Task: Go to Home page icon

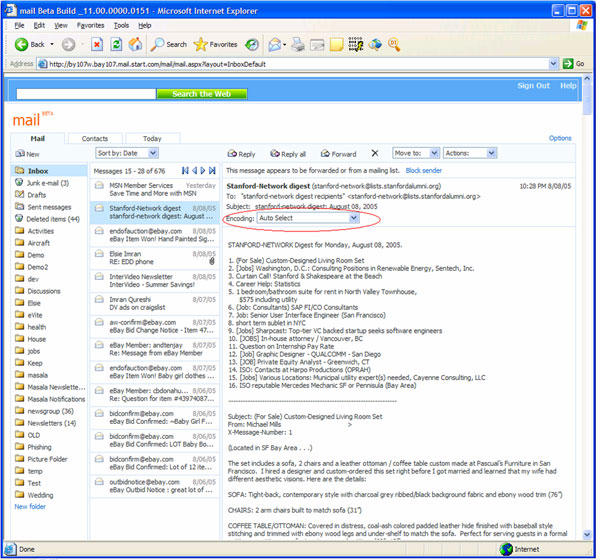Action: [135, 44]
